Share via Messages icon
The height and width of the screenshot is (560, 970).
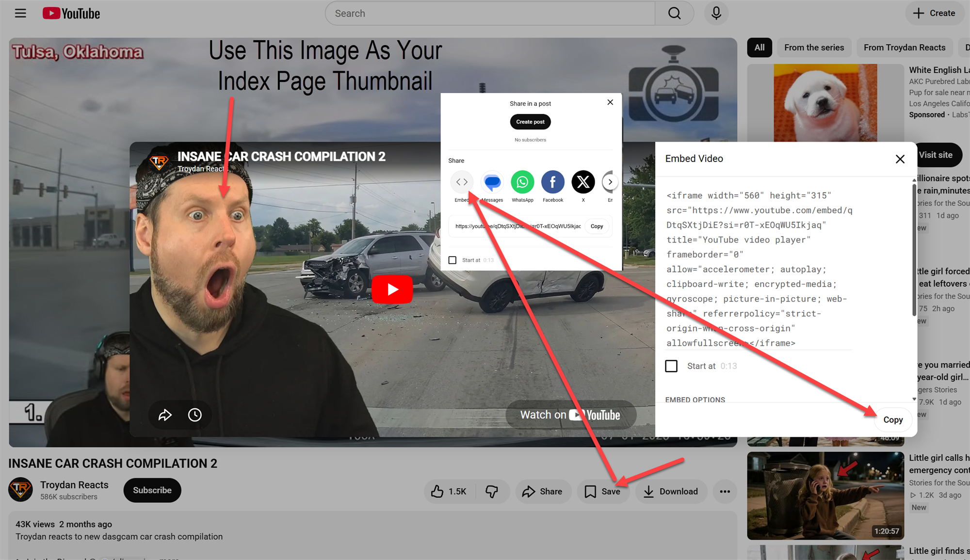tap(492, 182)
